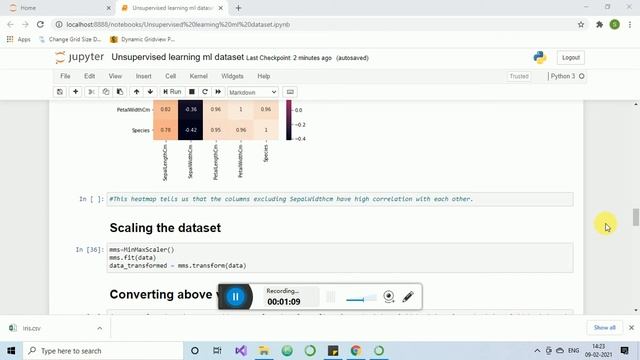The height and width of the screenshot is (360, 640).
Task: Insert cell below with plus icon
Action: 76,92
